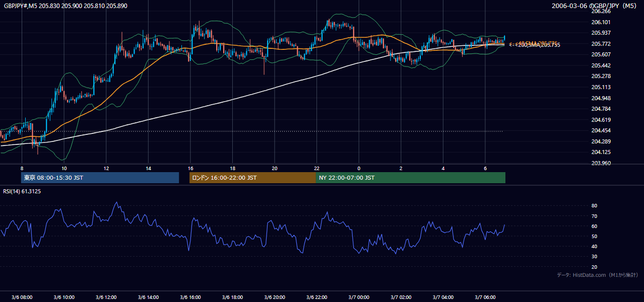Click the bottom date label 3/6 12:00
Screen dimensions: 644x302
(x=106, y=297)
